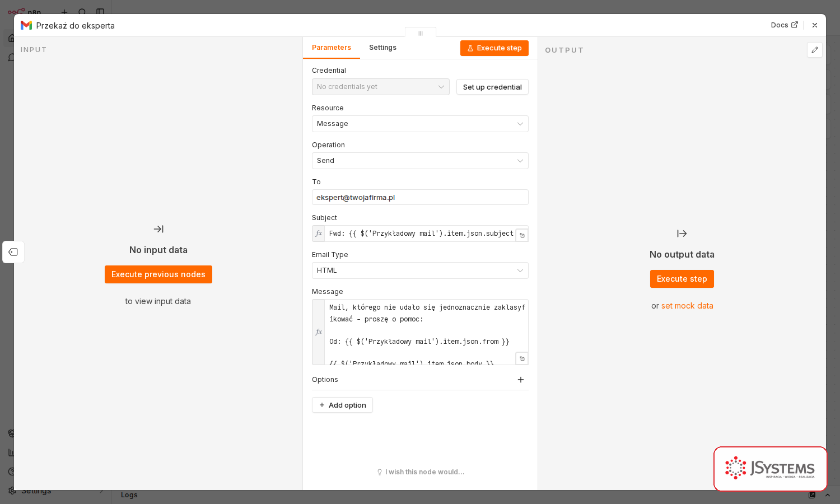
Task: Click the fx toggle on Subject field
Action: tap(319, 234)
